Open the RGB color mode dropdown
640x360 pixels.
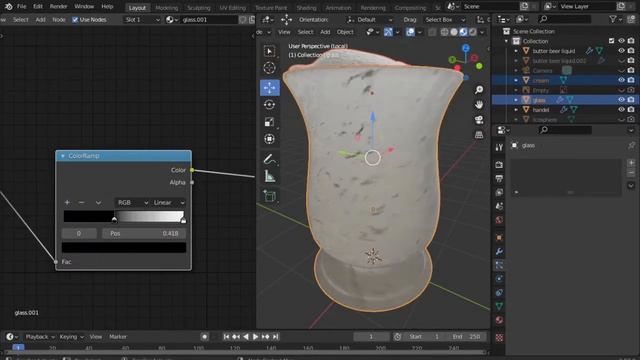[x=132, y=202]
